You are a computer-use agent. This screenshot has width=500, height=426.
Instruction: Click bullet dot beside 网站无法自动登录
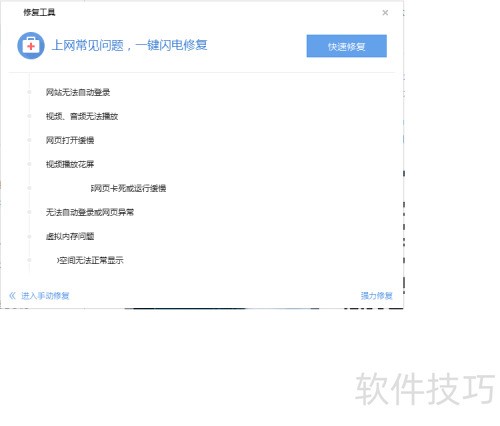click(29, 92)
